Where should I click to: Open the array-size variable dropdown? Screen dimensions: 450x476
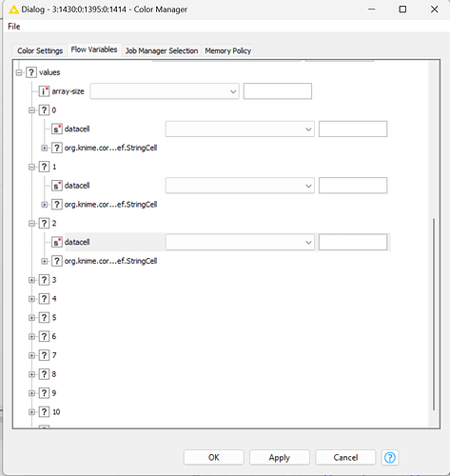point(165,91)
